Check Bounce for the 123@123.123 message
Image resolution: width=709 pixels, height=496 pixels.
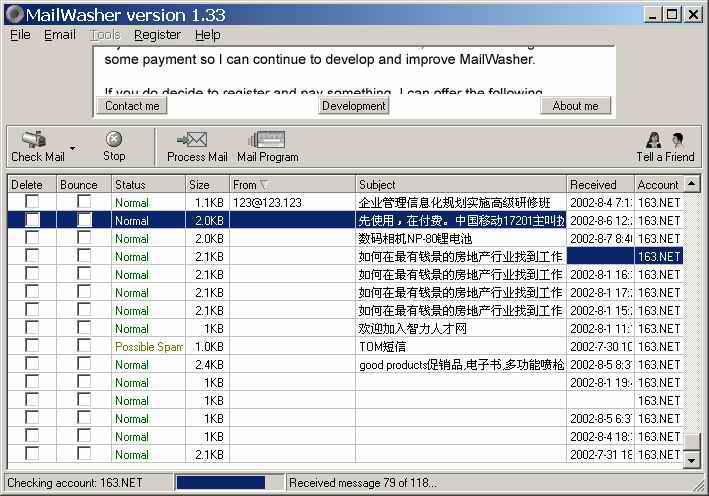84,202
